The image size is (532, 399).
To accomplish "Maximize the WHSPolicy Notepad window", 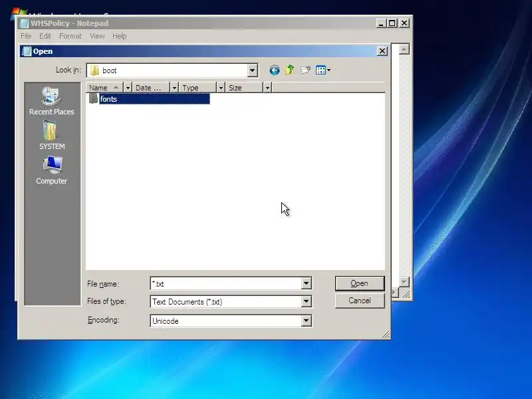I will 392,23.
